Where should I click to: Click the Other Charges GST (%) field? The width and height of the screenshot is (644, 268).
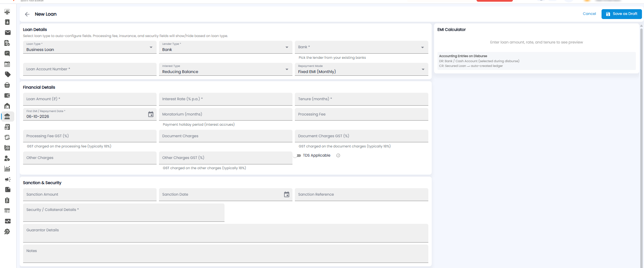[226, 158]
